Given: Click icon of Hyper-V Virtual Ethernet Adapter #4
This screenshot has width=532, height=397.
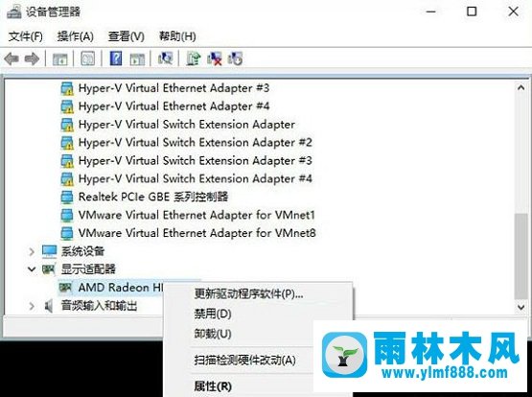Looking at the screenshot, I should (x=67, y=106).
